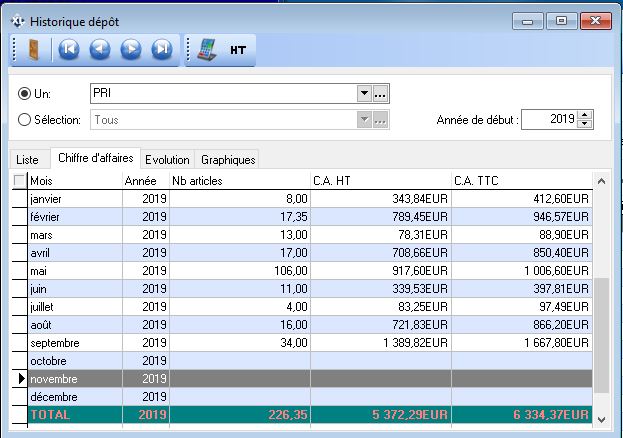Choose the 'Sélection' radio option
This screenshot has width=623, height=438.
pyautogui.click(x=25, y=120)
